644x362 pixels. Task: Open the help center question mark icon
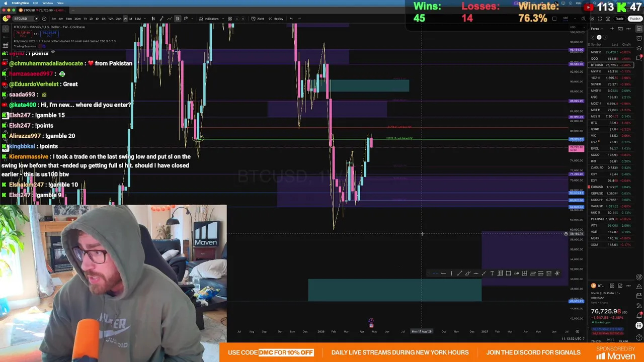point(639,337)
